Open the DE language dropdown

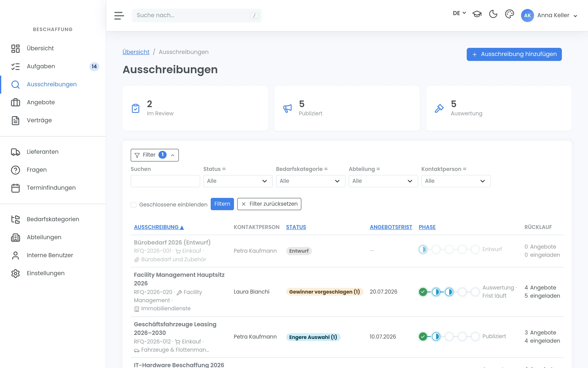click(x=459, y=13)
